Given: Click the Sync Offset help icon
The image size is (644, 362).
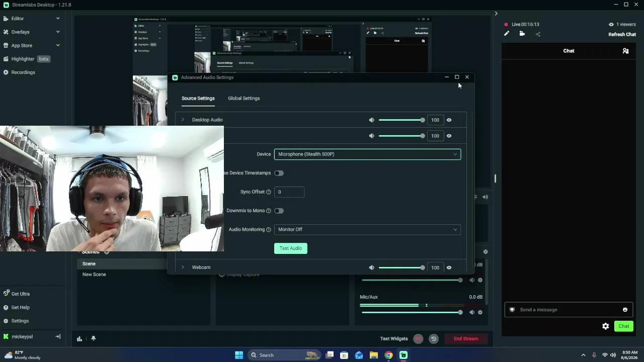Looking at the screenshot, I should coord(268,192).
